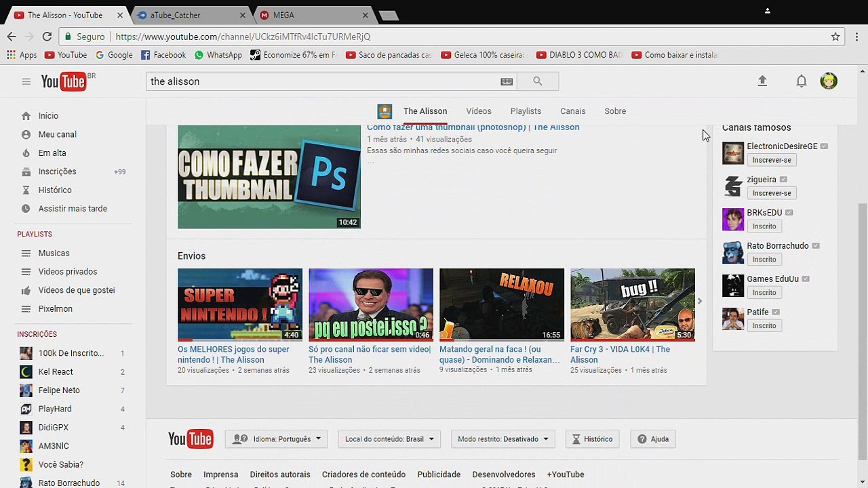This screenshot has height=488, width=868.
Task: Play the 'pq eu postei isso' thumbnail
Action: click(371, 304)
